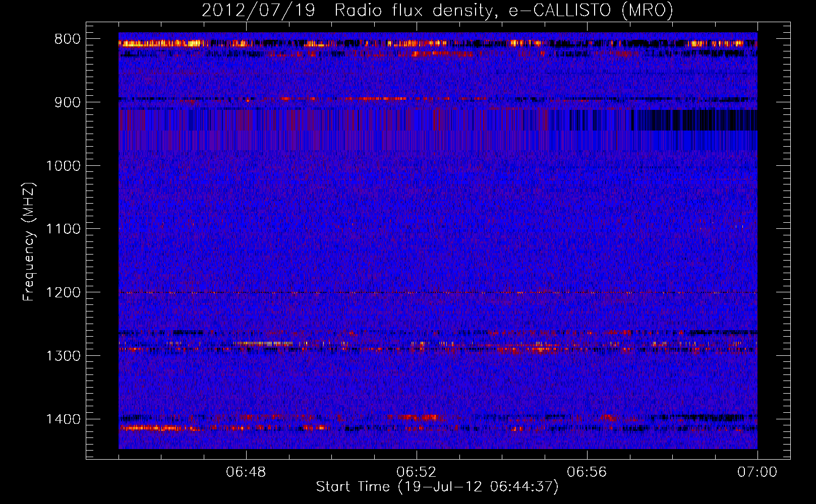
Task: Select the '1000' frequency axis label
Action: [x=63, y=166]
